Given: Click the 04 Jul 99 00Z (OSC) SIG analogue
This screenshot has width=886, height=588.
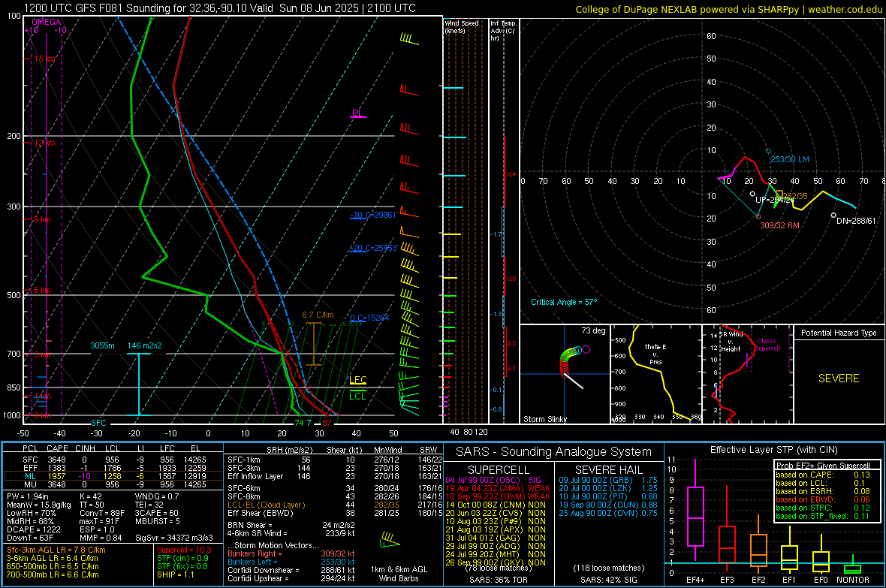Looking at the screenshot, I should pyautogui.click(x=493, y=480).
